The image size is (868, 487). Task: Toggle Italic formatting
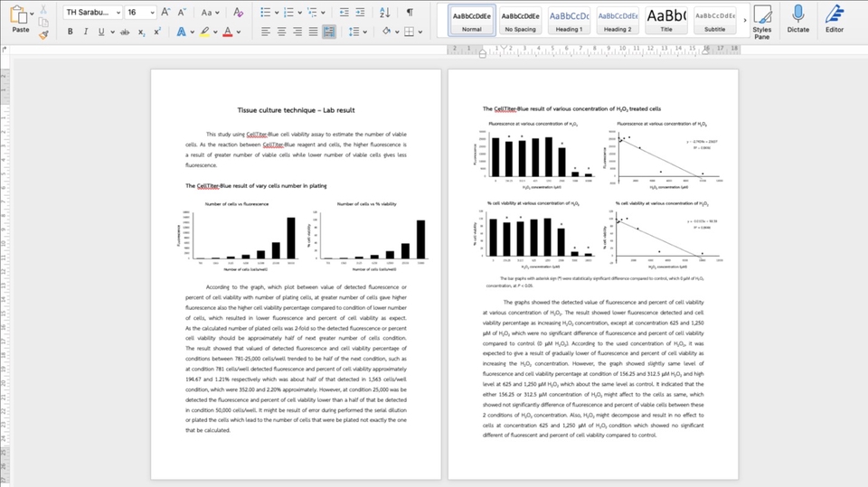click(x=85, y=33)
